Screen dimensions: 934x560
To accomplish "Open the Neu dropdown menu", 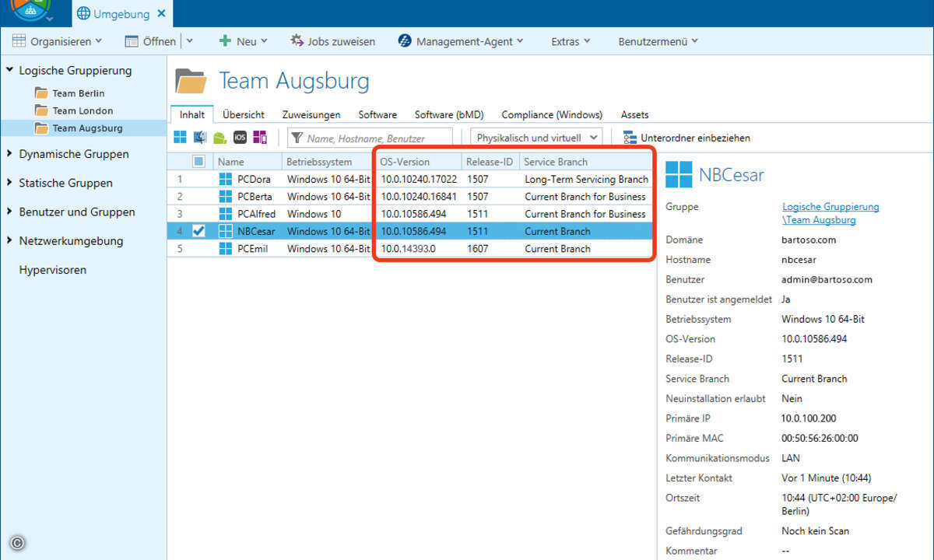I will coord(243,41).
